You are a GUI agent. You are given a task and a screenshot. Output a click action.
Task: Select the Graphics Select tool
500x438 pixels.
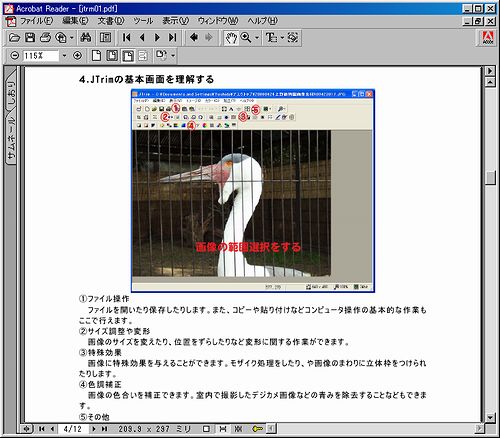coord(293,38)
